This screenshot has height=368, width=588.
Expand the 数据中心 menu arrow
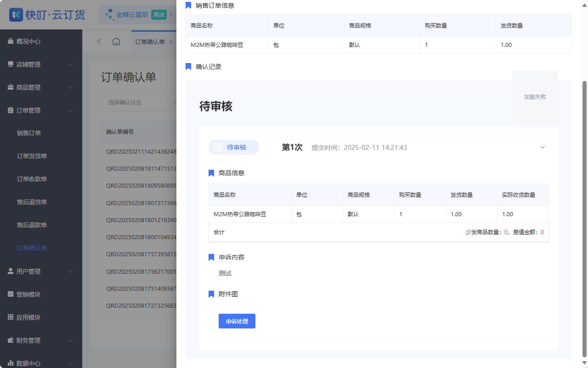click(71, 363)
